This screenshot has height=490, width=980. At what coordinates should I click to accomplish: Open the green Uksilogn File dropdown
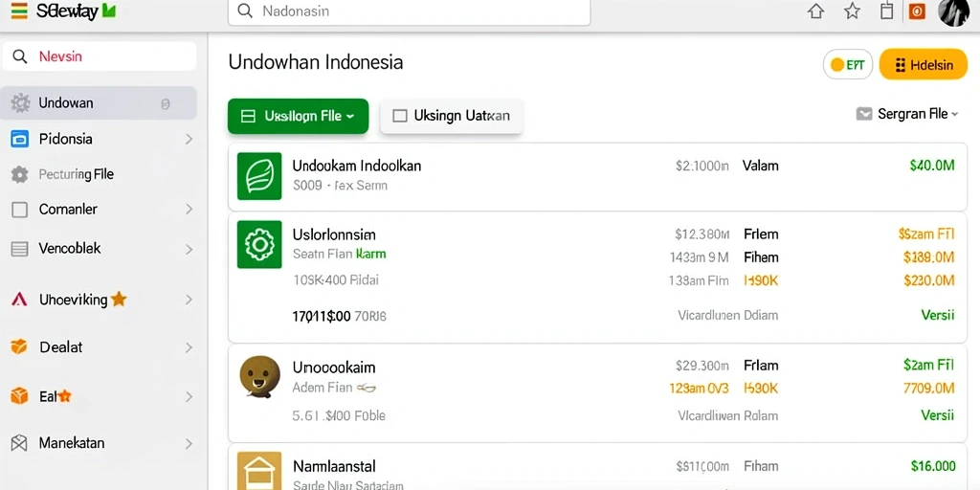pos(299,116)
